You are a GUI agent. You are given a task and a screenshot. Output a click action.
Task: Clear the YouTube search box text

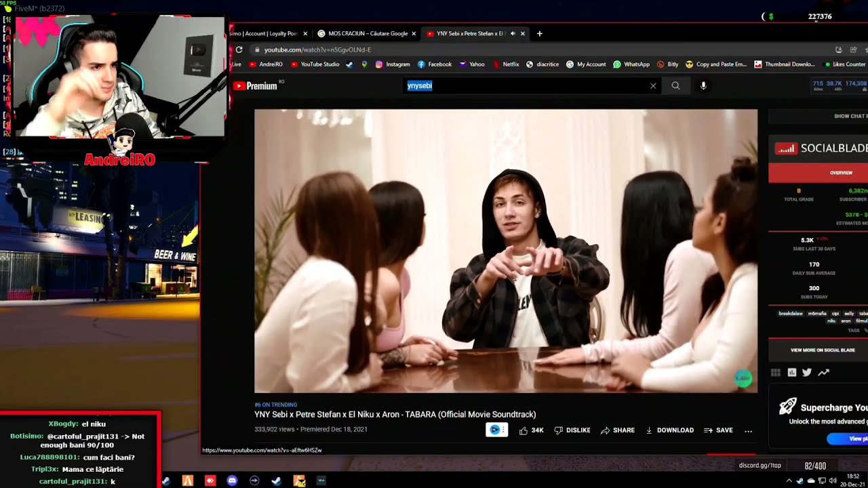[x=653, y=86]
